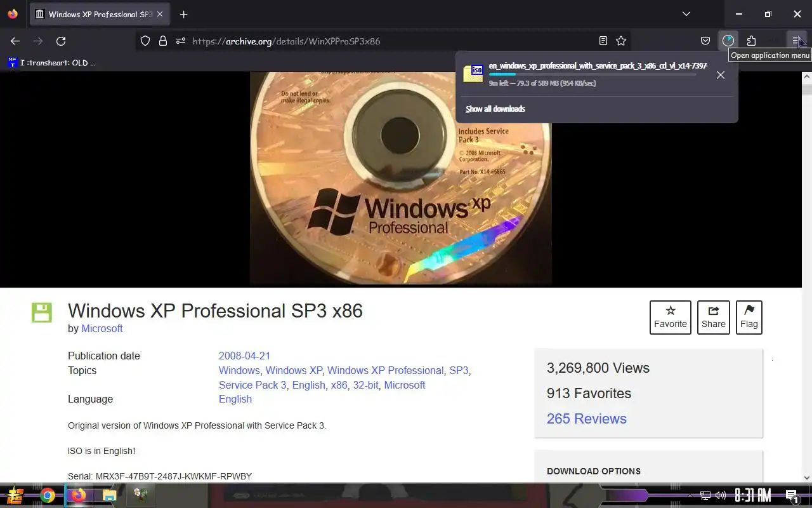Click the 913 Favorites text
The image size is (812, 508).
(x=589, y=393)
